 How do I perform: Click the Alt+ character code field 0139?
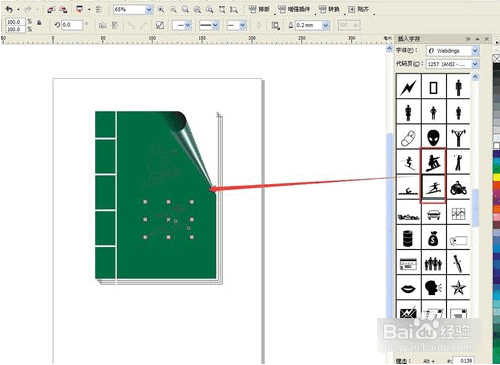point(463,361)
